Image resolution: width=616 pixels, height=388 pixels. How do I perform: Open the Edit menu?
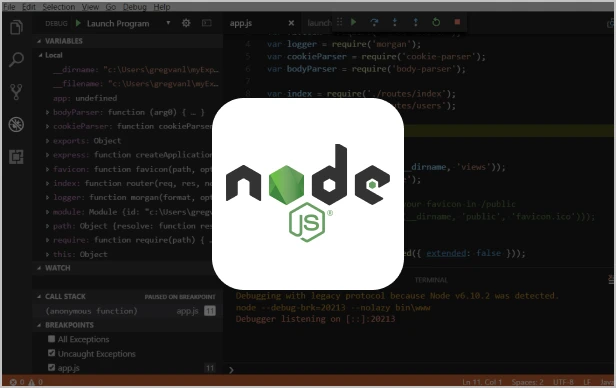click(29, 7)
